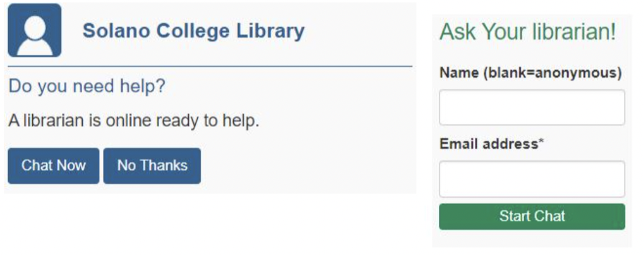Click the "Ask Your librarian!" heading
Image resolution: width=644 pixels, height=255 pixels.
528,32
